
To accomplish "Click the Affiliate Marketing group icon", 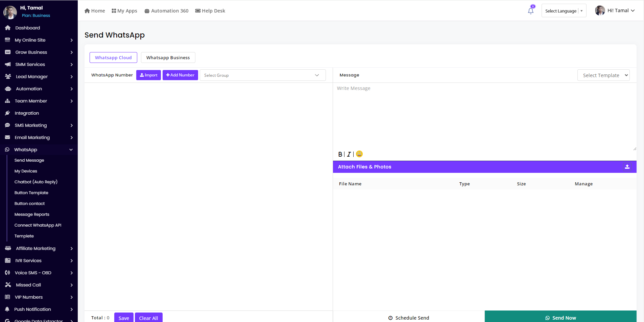I will (8, 248).
